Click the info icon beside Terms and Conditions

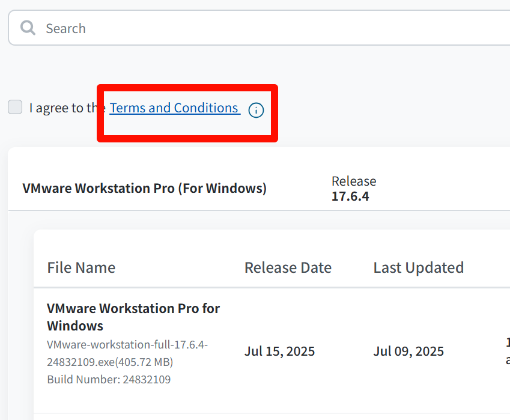pyautogui.click(x=256, y=110)
